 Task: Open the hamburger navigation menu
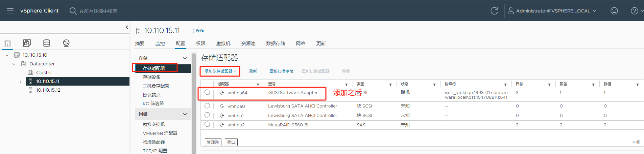coord(10,11)
